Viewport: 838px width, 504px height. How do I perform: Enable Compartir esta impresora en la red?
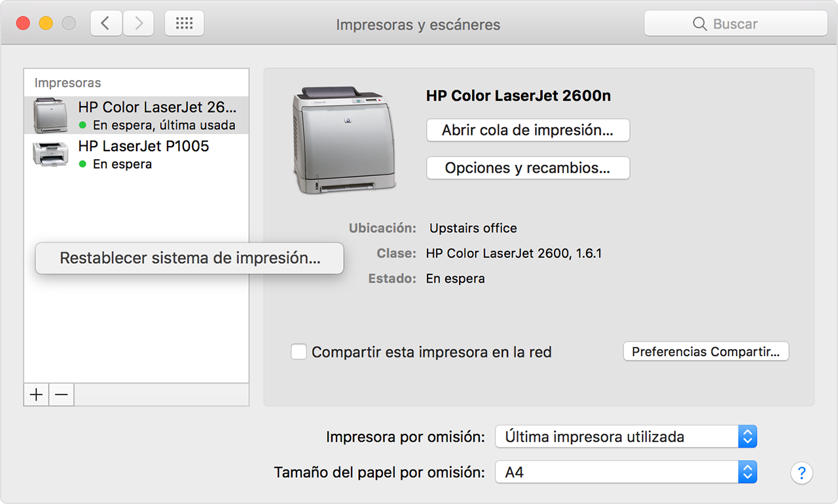[x=299, y=351]
